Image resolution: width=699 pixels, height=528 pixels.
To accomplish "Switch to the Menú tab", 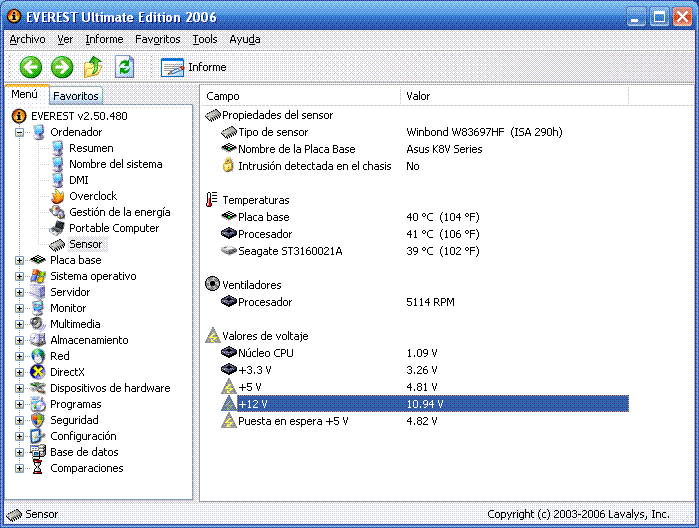I will click(25, 94).
